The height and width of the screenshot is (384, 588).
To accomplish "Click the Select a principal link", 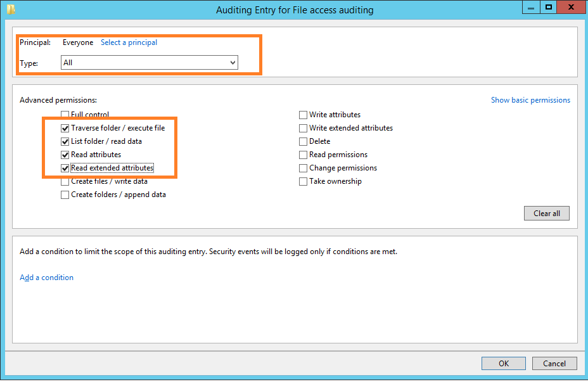I will 129,42.
